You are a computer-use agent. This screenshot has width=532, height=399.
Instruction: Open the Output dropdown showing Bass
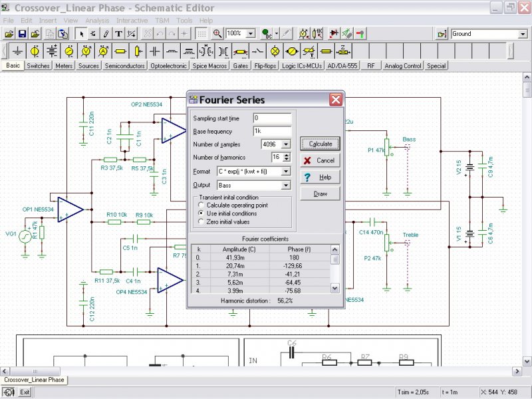coord(286,186)
